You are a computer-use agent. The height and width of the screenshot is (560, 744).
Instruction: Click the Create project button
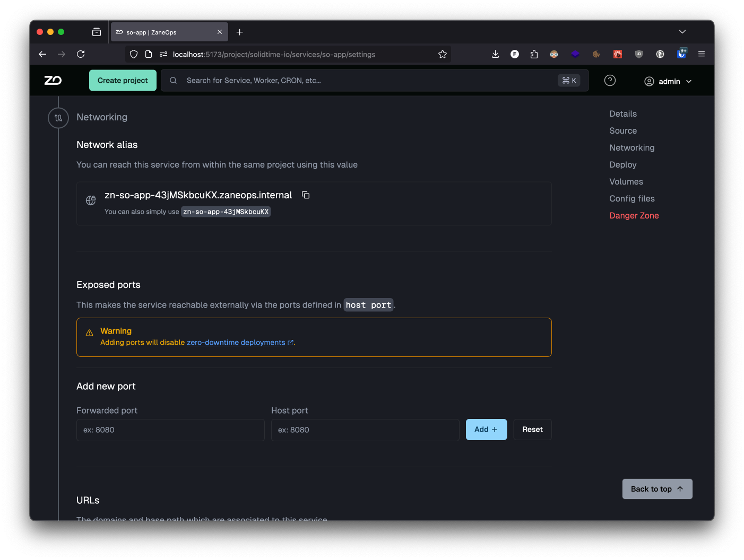[123, 81]
